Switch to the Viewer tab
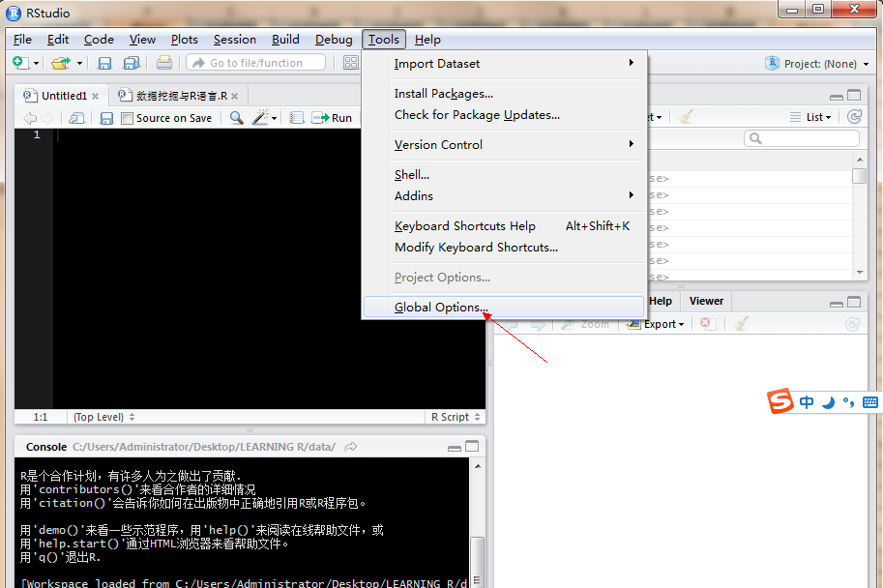The height and width of the screenshot is (588, 883). pos(706,302)
